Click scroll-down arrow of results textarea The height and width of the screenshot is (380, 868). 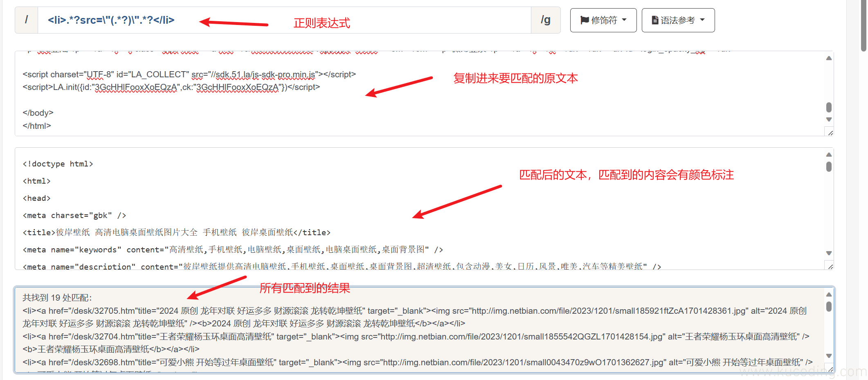pos(829,356)
